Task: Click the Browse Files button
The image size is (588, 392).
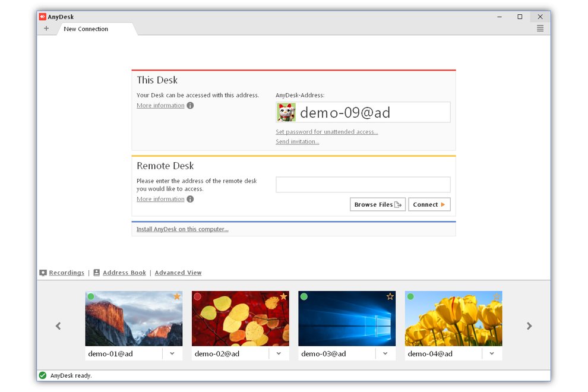Action: coord(378,204)
